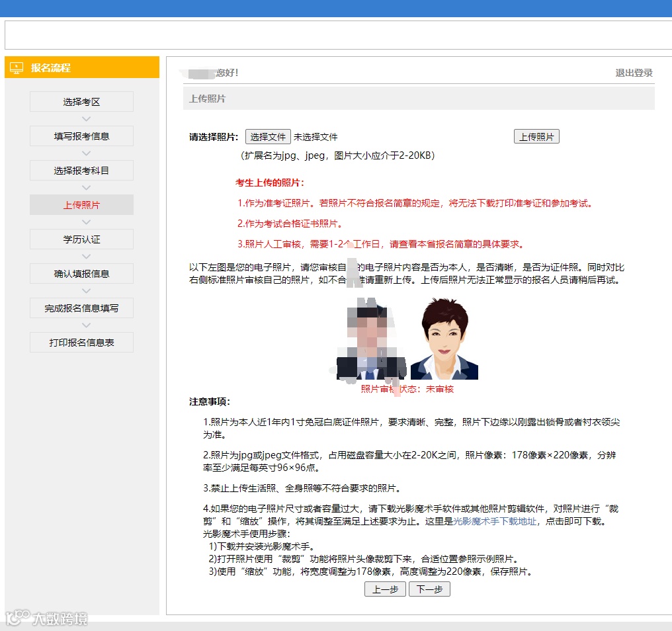672x631 pixels.
Task: Proceed with the 下一步 button
Action: click(429, 589)
